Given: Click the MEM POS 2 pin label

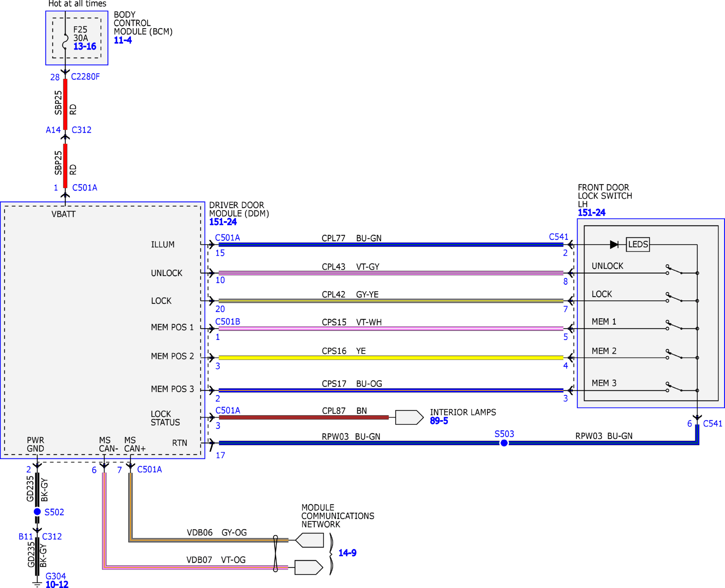Looking at the screenshot, I should (173, 356).
